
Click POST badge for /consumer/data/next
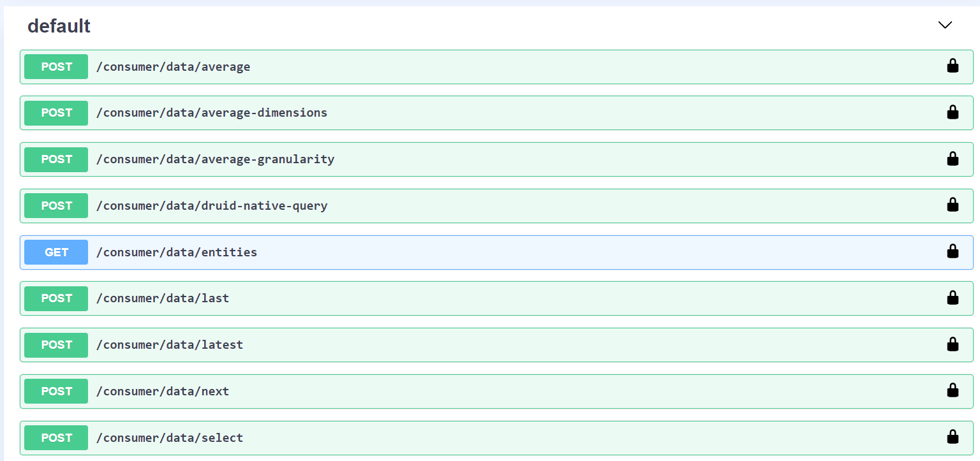pos(56,391)
